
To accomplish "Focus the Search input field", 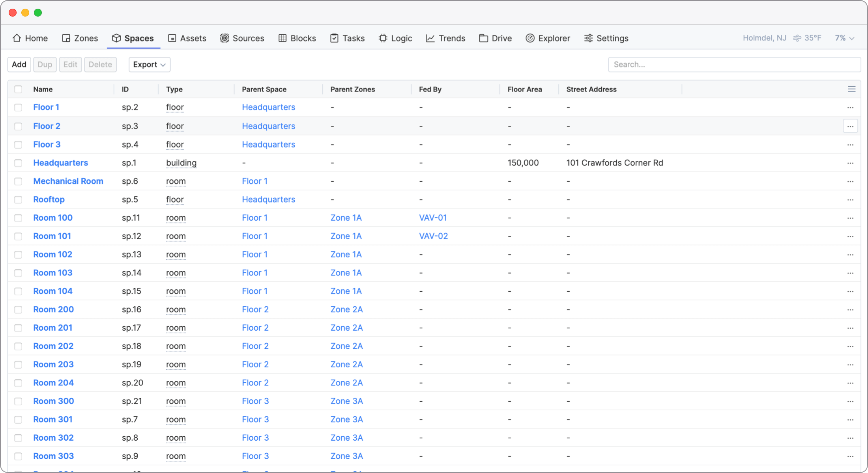I will (x=734, y=65).
